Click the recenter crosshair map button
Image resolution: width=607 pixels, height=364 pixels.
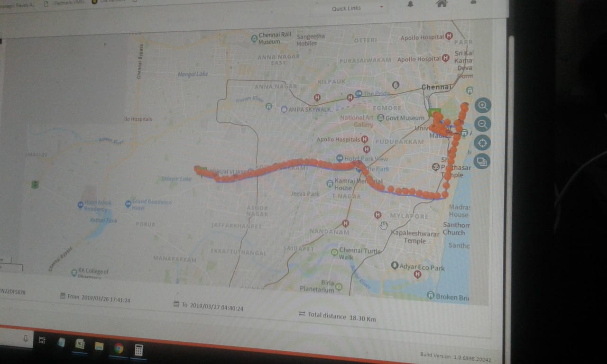click(482, 143)
